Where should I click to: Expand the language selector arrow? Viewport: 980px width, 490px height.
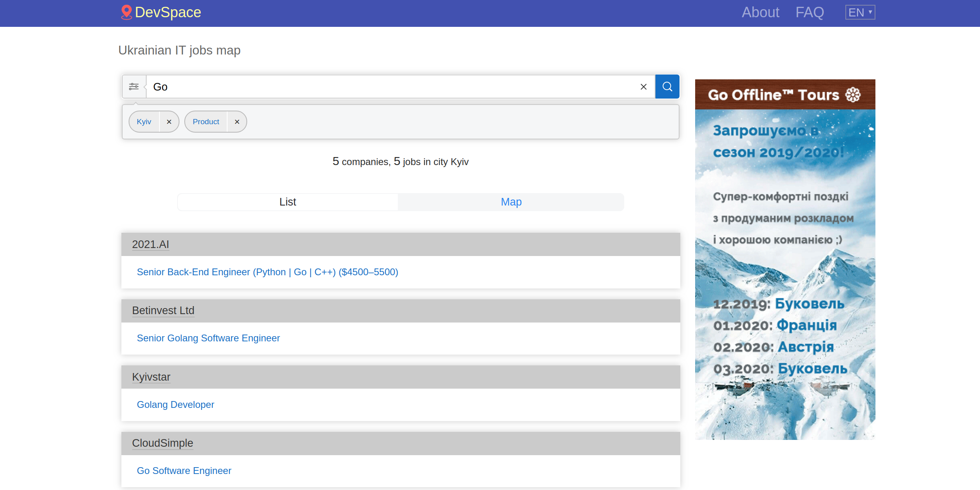pos(869,12)
